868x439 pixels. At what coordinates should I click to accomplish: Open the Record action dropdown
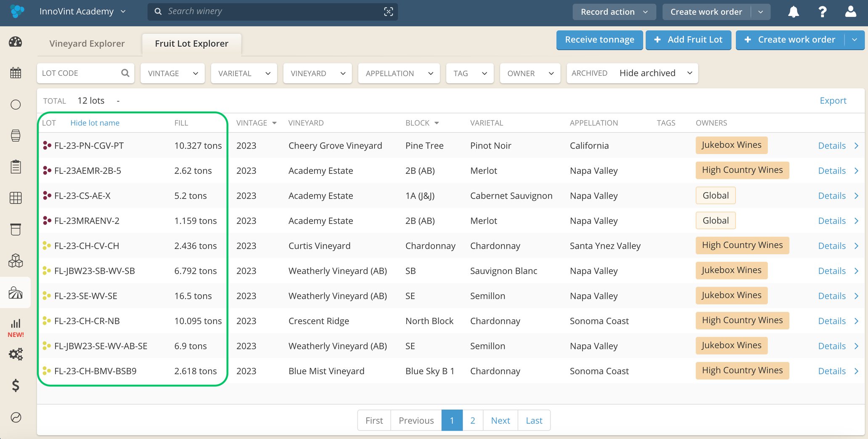point(614,11)
